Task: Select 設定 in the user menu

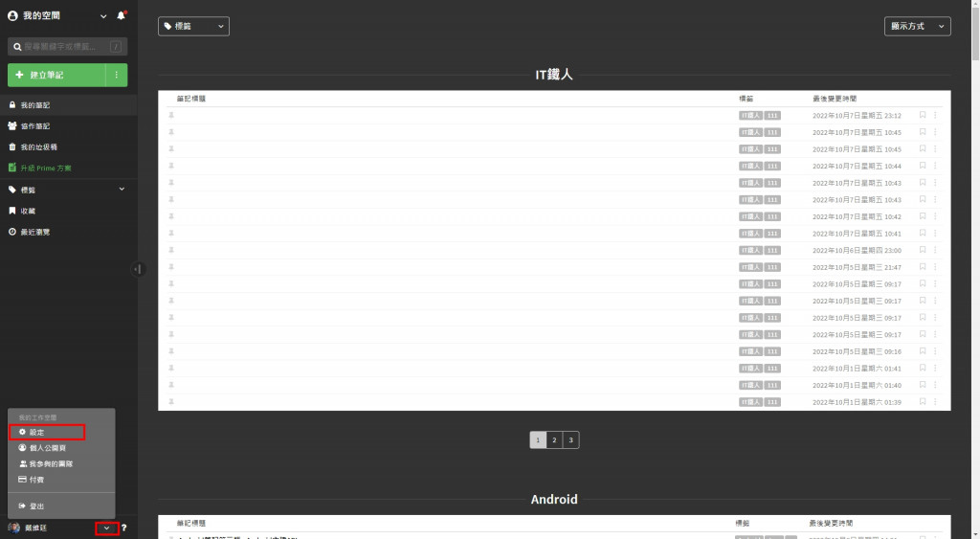Action: (x=47, y=432)
